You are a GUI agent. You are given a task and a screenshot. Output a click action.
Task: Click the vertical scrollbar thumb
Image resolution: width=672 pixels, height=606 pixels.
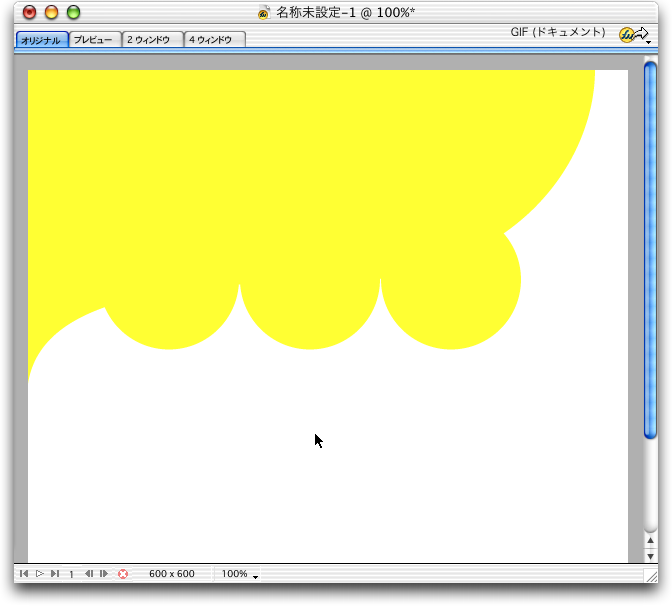coord(650,250)
